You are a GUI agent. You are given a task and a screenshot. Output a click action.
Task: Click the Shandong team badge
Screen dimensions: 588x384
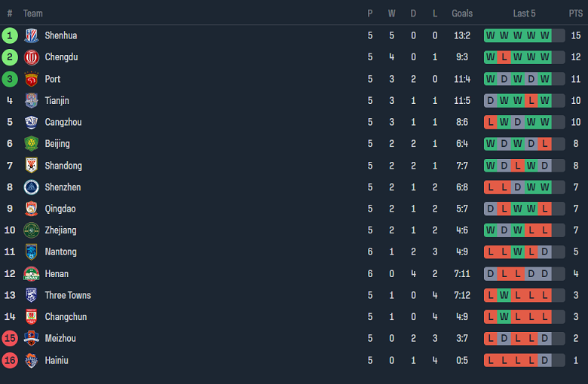(x=32, y=166)
